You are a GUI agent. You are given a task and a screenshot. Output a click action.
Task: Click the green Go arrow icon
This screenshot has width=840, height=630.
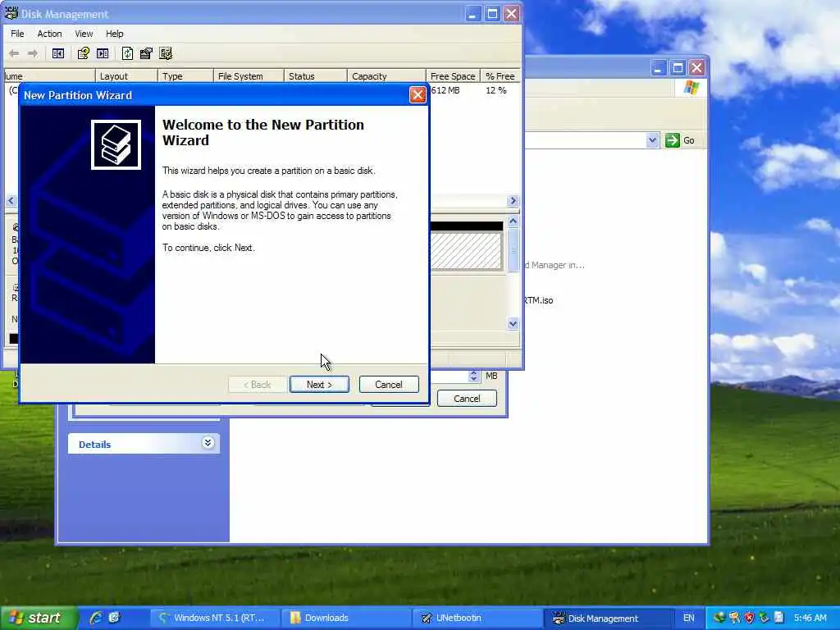click(672, 140)
